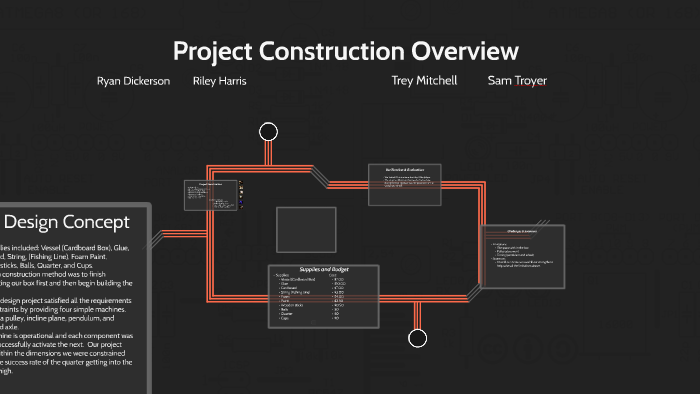Image resolution: width=700 pixels, height=394 pixels.
Task: Click the Supplies and Budget heading
Action: tap(324, 270)
